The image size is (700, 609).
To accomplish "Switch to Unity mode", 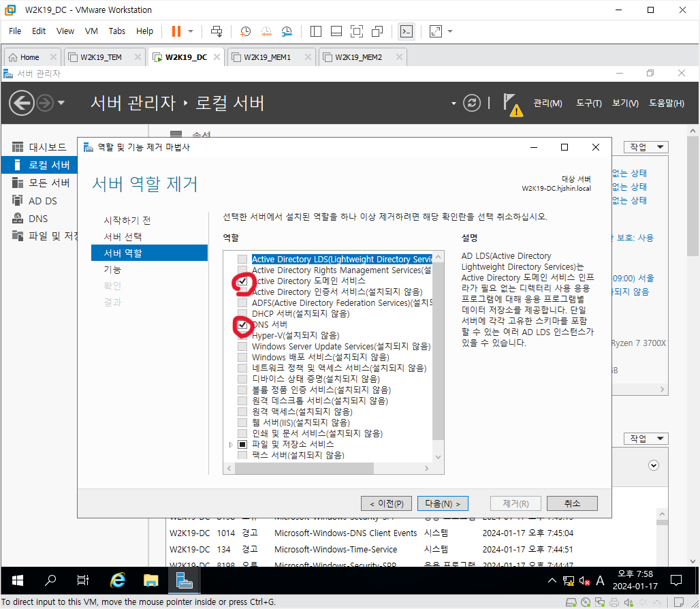I will pos(377,31).
